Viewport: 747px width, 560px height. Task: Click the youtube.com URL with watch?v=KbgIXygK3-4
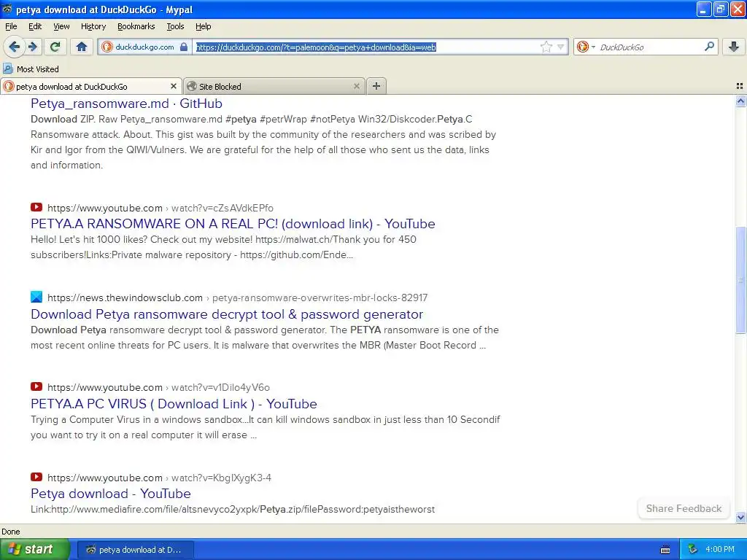pos(159,478)
